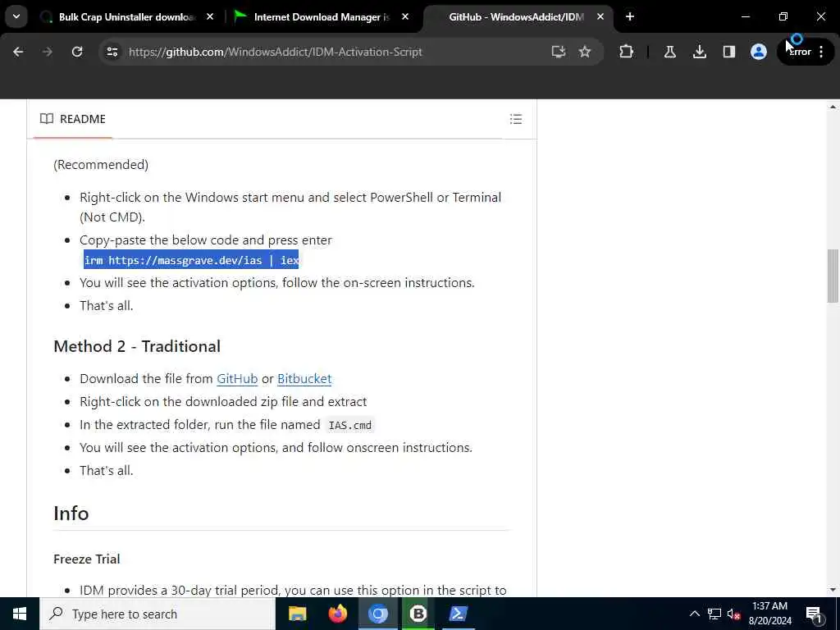Click the scrollbar up arrow

(833, 107)
